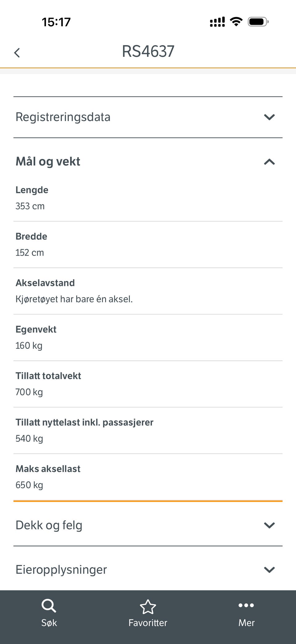Screen dimensions: 296x644
Task: Expand Dekk og felg chevron
Action: click(269, 525)
